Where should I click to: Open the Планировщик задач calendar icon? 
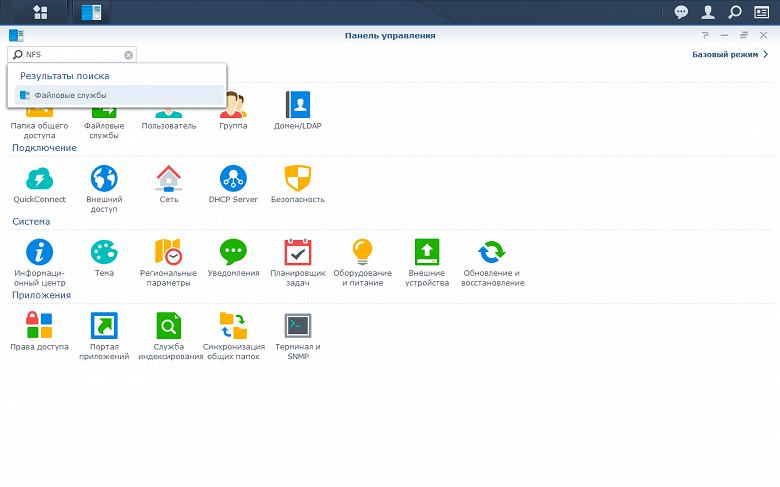click(297, 252)
